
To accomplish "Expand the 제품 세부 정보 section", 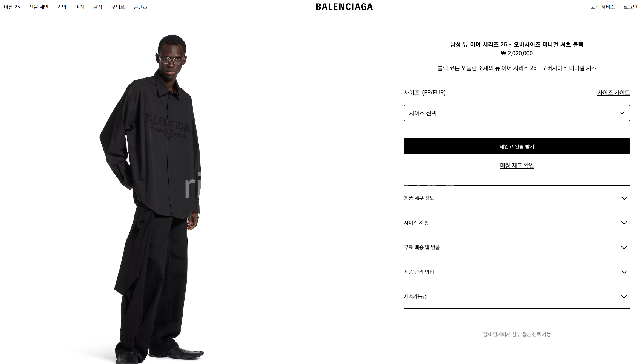I will click(517, 198).
